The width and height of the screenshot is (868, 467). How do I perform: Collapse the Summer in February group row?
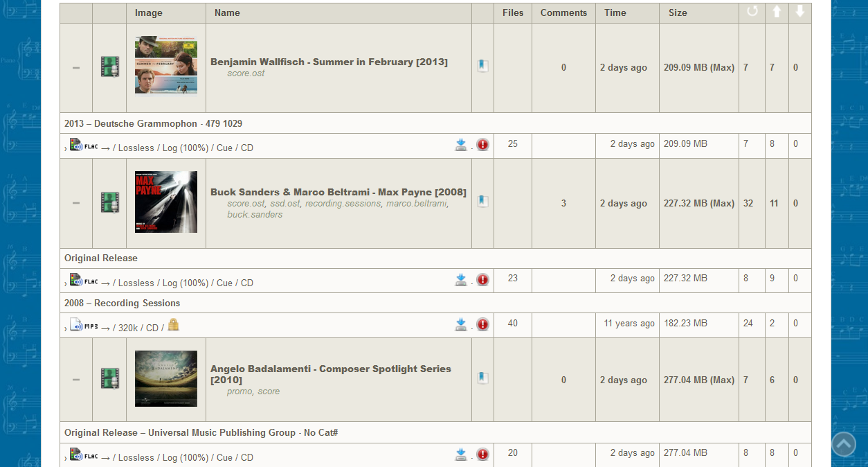click(x=76, y=68)
